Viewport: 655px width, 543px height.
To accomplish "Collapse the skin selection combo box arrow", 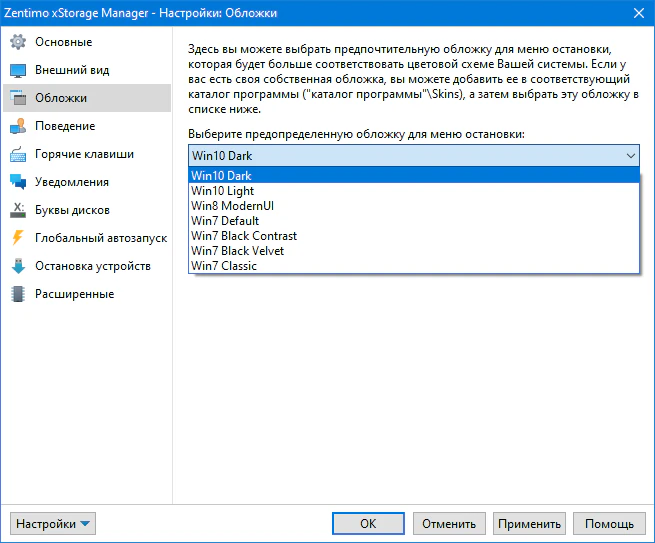I will (x=630, y=155).
